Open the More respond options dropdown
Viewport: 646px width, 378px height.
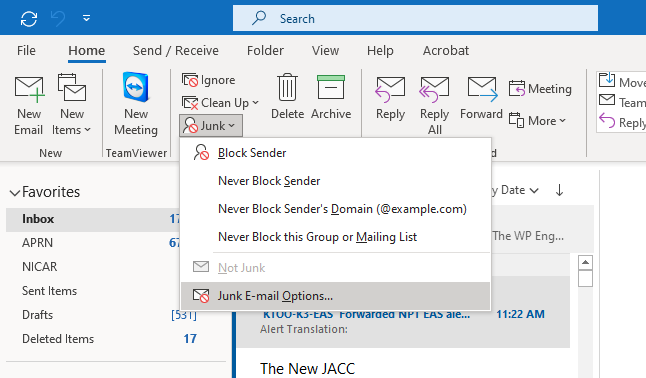537,121
